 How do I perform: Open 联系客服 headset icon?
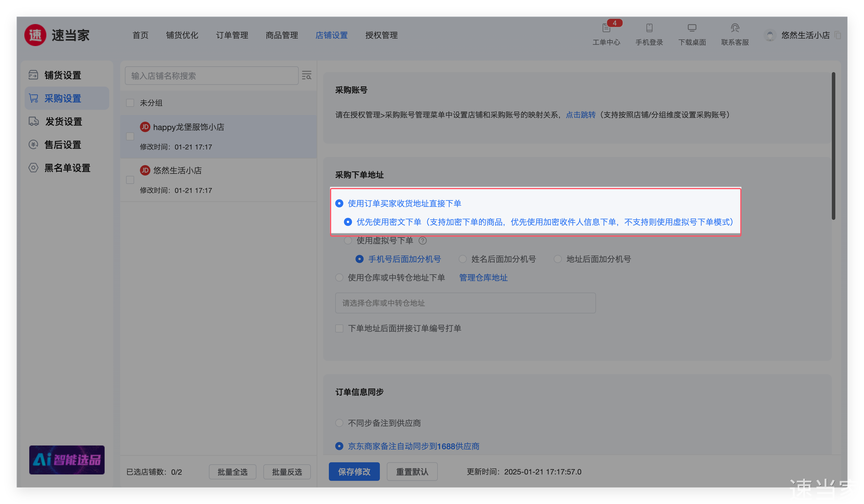[734, 28]
